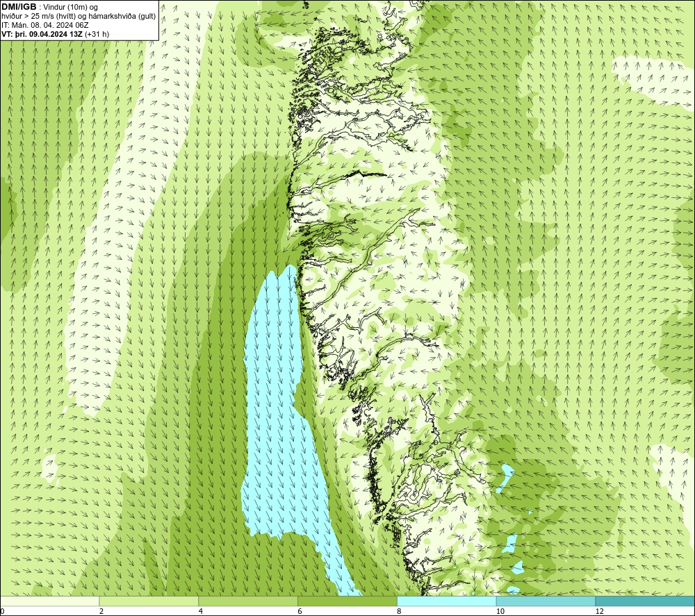Click the legend value label 8
Viewport: 695px width, 616px height.
[x=400, y=611]
